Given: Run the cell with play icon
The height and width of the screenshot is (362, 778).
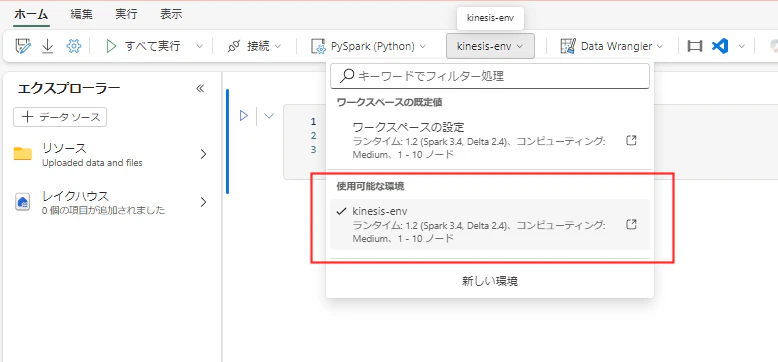Looking at the screenshot, I should pyautogui.click(x=244, y=116).
